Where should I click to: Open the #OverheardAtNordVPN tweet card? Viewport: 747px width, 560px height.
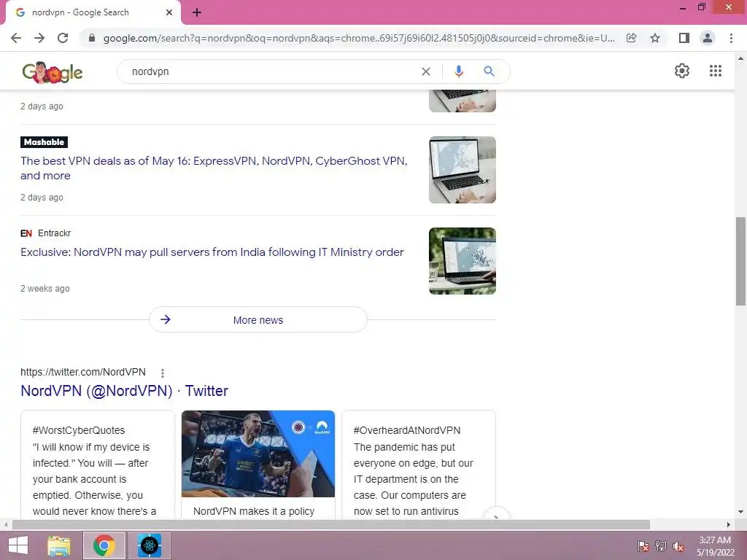[419, 464]
